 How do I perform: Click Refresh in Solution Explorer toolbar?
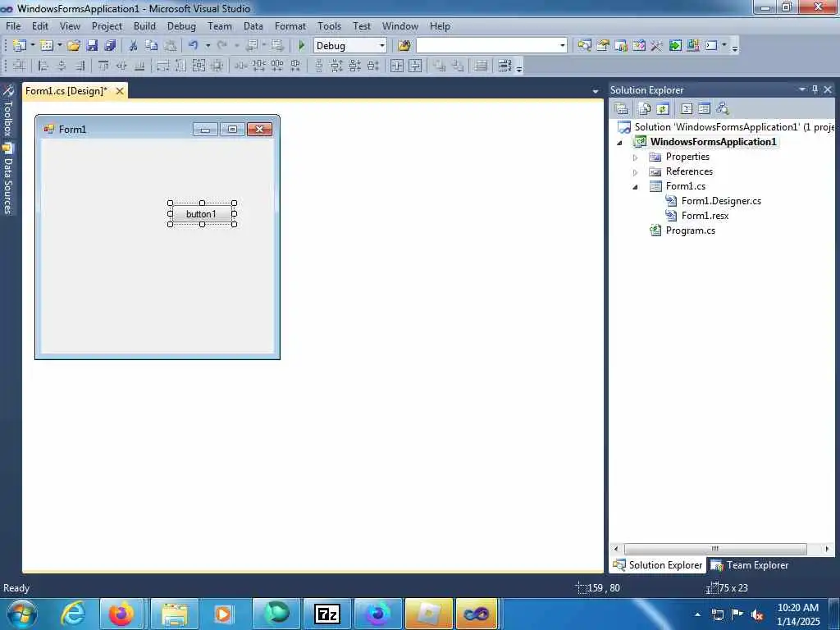click(663, 109)
